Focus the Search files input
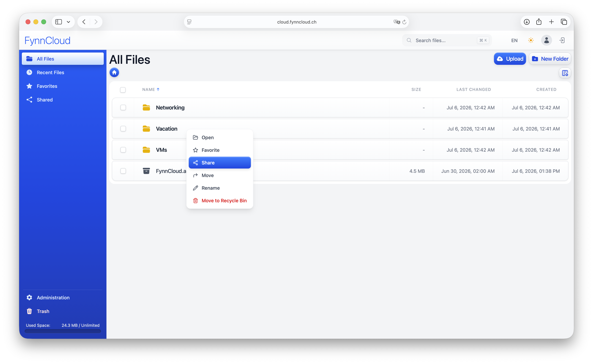The height and width of the screenshot is (364, 593). click(447, 40)
